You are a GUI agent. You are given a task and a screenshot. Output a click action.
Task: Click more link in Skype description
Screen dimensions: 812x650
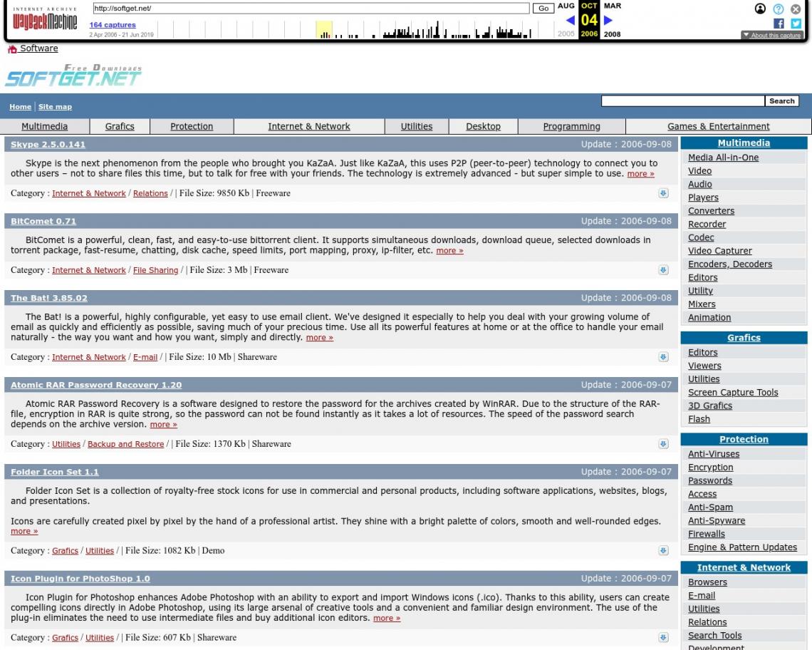(640, 174)
